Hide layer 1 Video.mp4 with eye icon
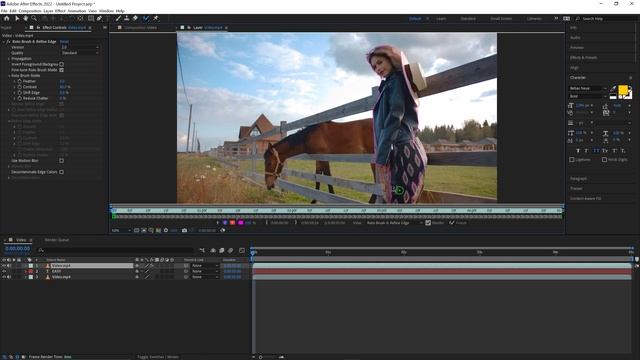 (x=4, y=266)
